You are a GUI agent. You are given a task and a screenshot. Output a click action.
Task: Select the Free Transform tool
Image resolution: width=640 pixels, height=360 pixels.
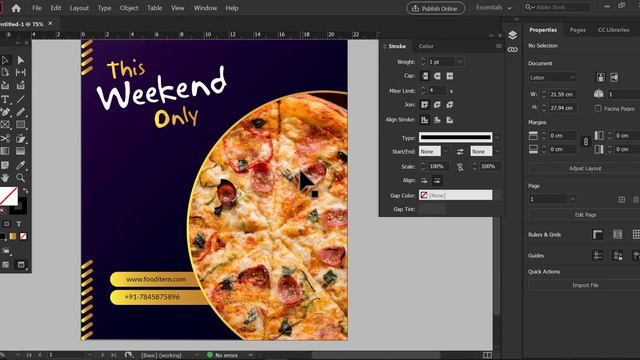pos(20,139)
